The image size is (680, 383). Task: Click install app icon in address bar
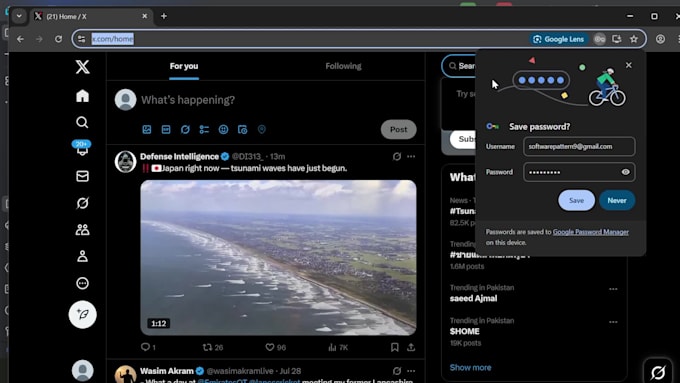(x=616, y=39)
